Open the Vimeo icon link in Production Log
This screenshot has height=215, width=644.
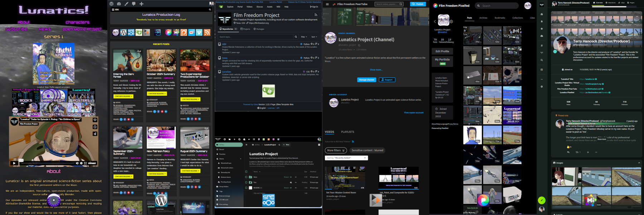[x=199, y=33]
